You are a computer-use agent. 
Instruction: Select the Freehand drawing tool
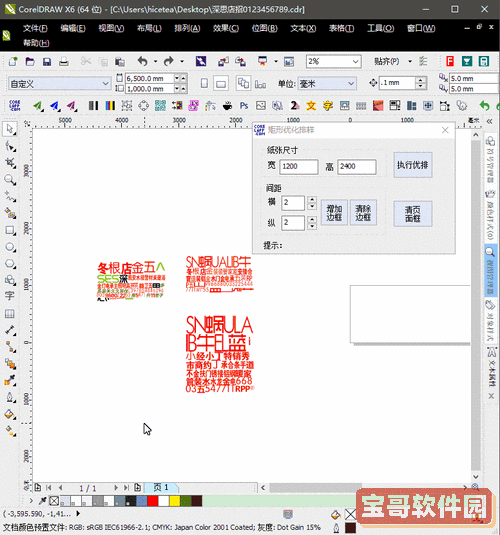click(10, 197)
